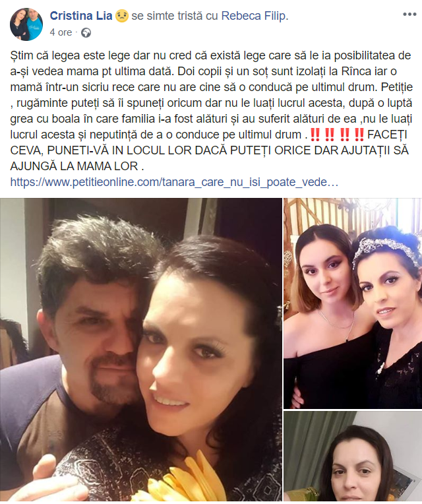Click the separator dot next to '4 ore'
The width and height of the screenshot is (422, 504).
(x=76, y=32)
